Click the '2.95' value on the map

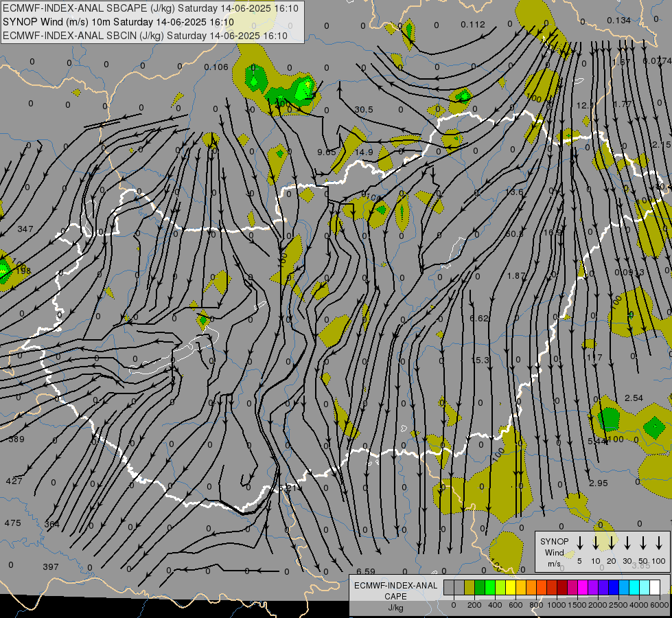[x=599, y=483]
